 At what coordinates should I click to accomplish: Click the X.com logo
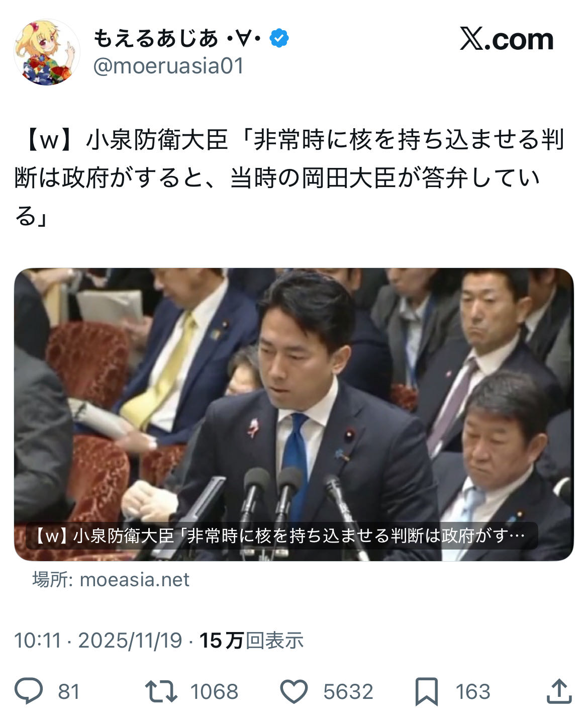(507, 39)
